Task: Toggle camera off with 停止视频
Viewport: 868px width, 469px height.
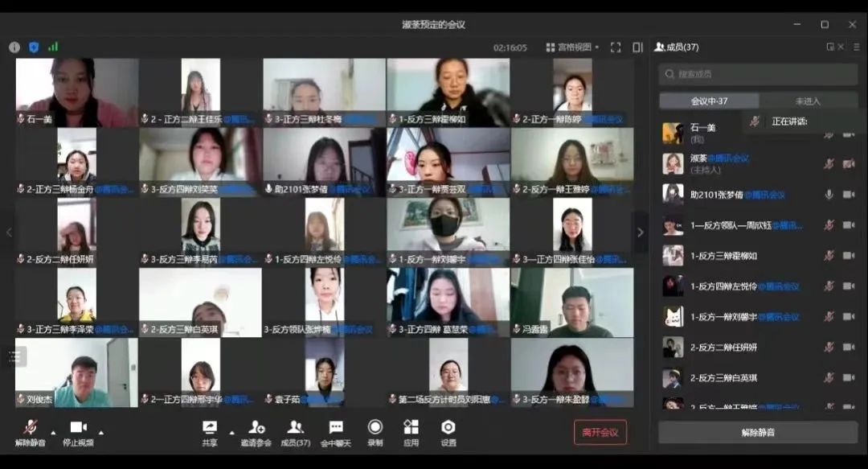Action: click(x=78, y=428)
